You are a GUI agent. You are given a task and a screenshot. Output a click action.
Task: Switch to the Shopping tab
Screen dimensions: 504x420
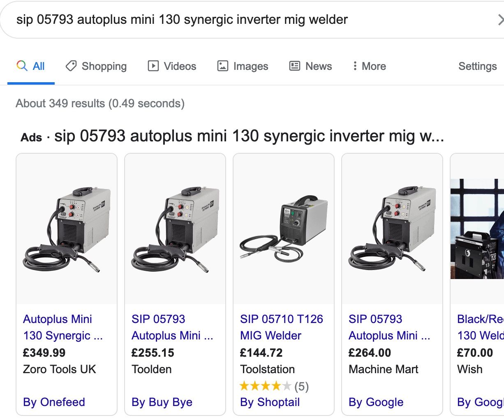(104, 66)
